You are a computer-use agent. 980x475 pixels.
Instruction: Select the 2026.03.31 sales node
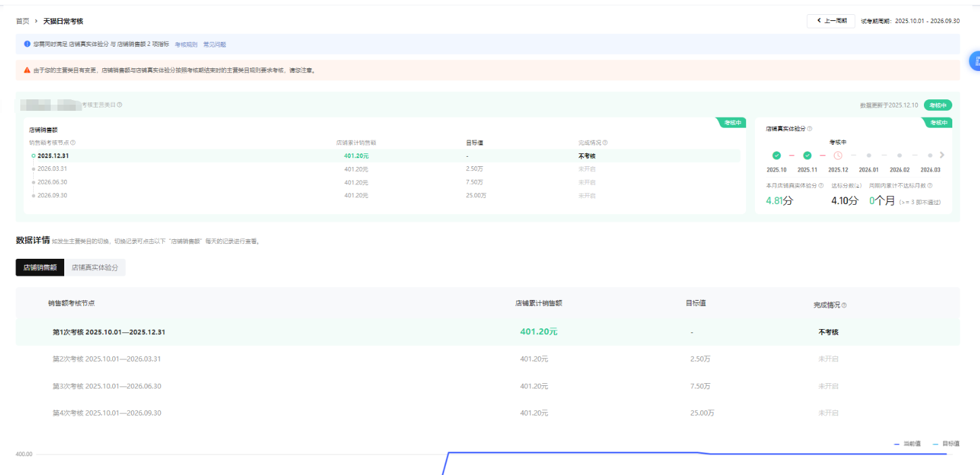point(52,169)
